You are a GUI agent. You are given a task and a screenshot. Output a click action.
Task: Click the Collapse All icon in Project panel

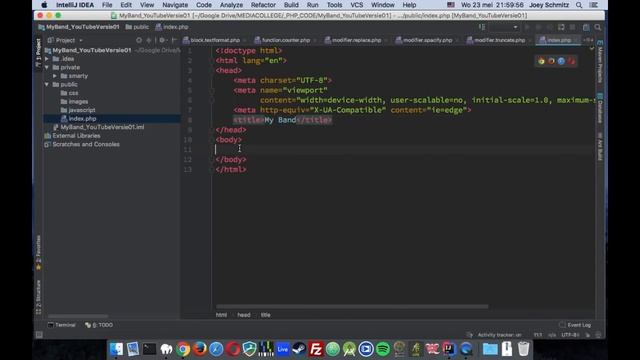pos(149,40)
